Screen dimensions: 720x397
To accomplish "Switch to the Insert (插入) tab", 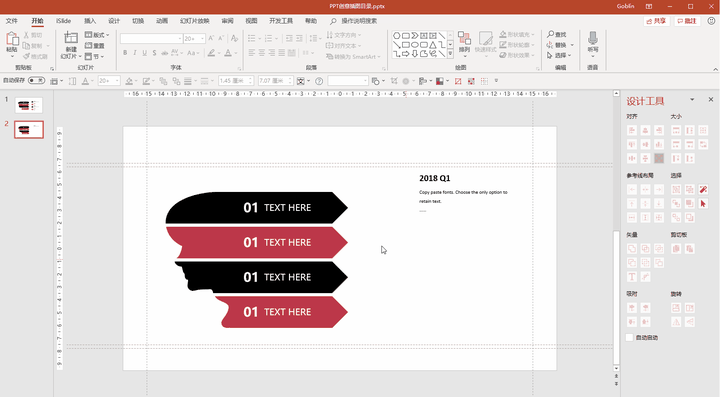I will (x=90, y=21).
